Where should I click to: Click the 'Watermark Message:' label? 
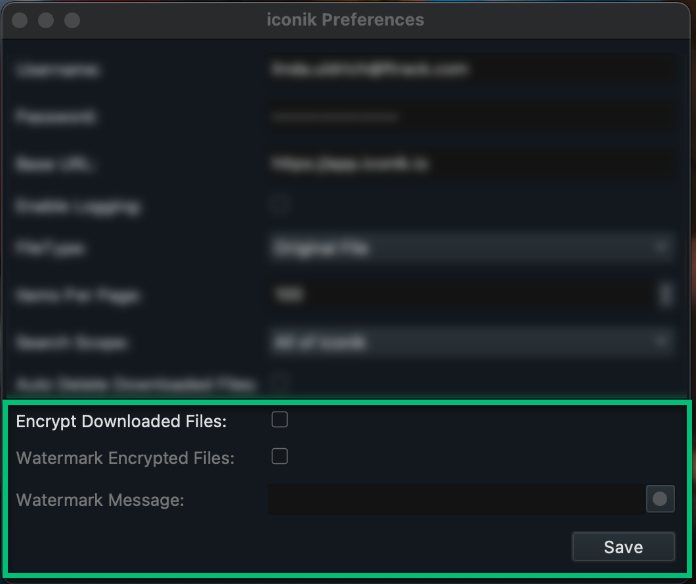tap(100, 500)
